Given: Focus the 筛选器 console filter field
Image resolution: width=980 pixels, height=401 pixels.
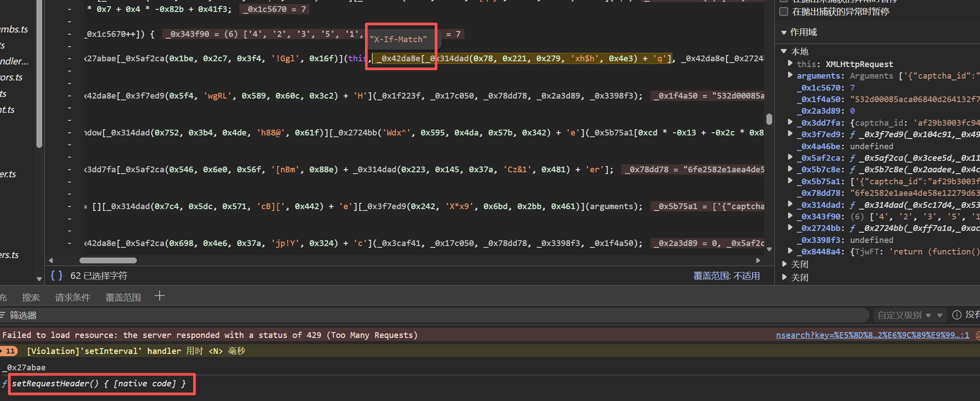Looking at the screenshot, I should [400, 315].
